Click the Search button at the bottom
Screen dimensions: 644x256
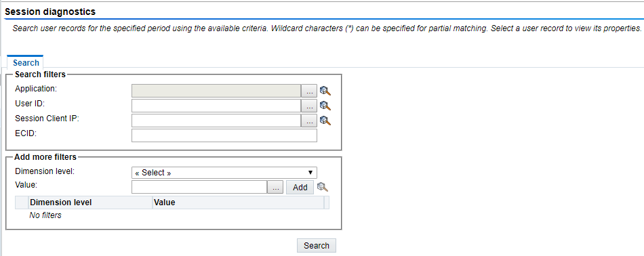tap(317, 245)
